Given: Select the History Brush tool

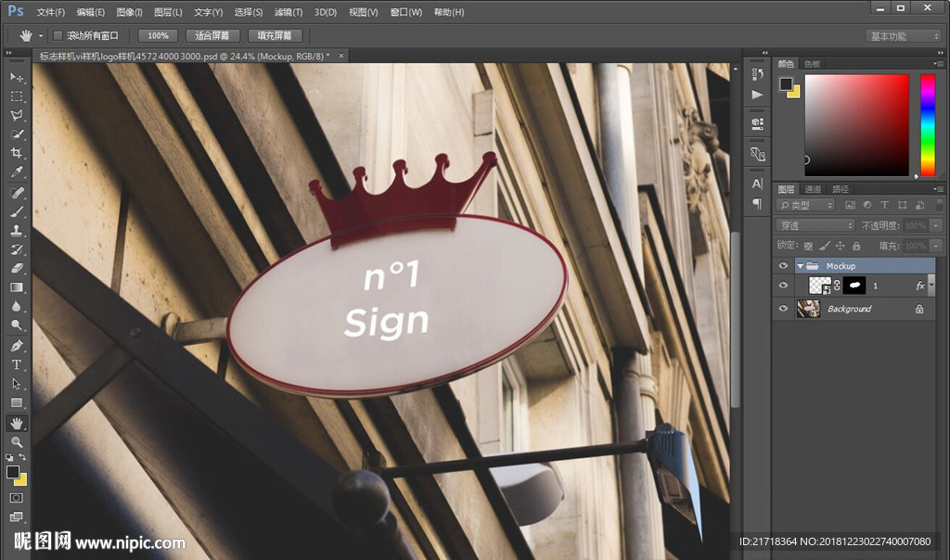Looking at the screenshot, I should (17, 248).
